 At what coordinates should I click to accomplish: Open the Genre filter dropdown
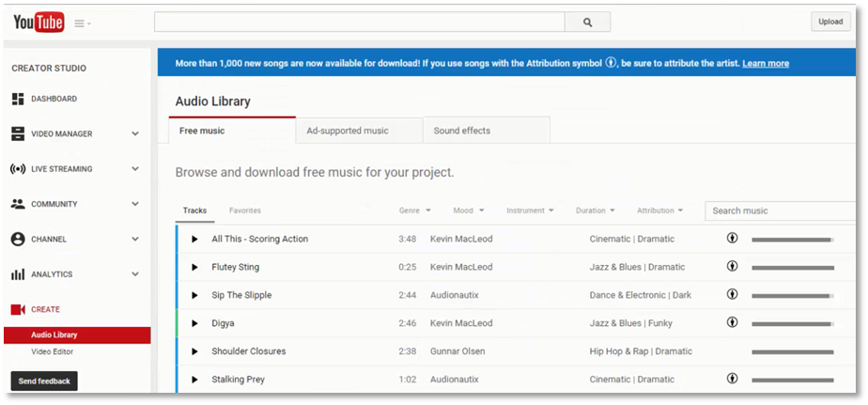click(414, 210)
